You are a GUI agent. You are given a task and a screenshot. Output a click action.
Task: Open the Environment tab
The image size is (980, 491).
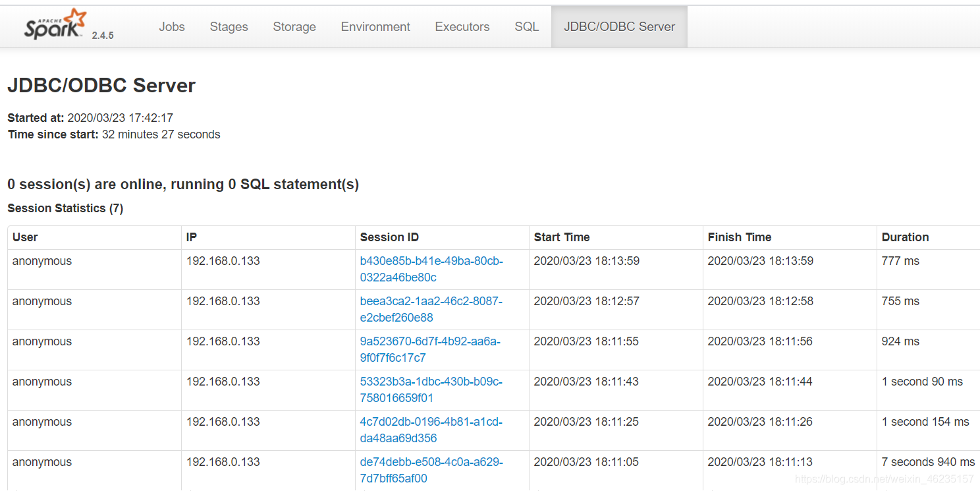(x=375, y=27)
